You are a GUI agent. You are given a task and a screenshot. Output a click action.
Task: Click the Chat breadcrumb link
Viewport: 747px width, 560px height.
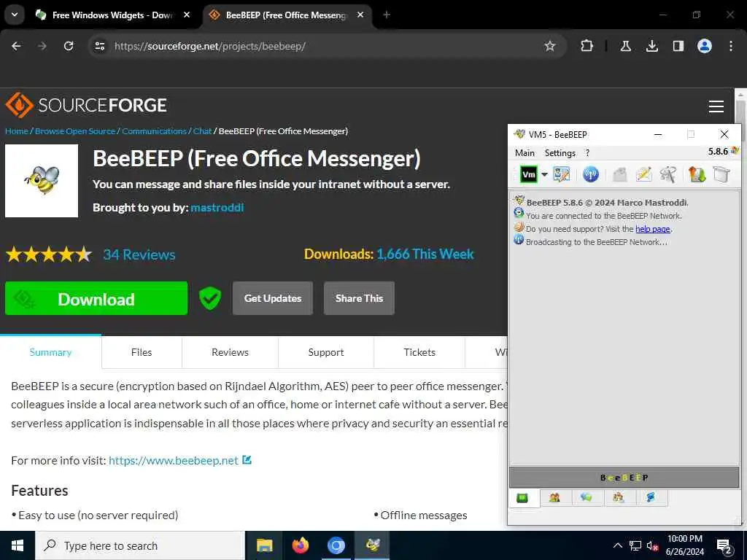[203, 131]
